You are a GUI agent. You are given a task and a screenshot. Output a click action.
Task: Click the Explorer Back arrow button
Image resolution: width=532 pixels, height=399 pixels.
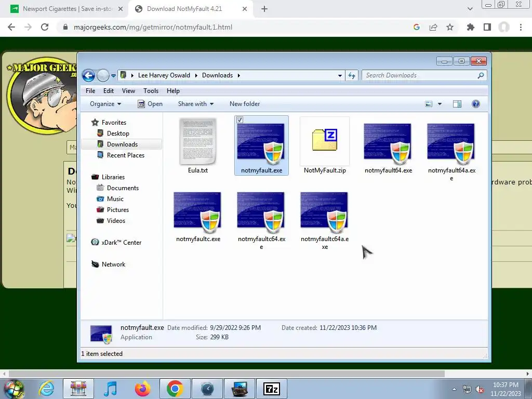[88, 75]
